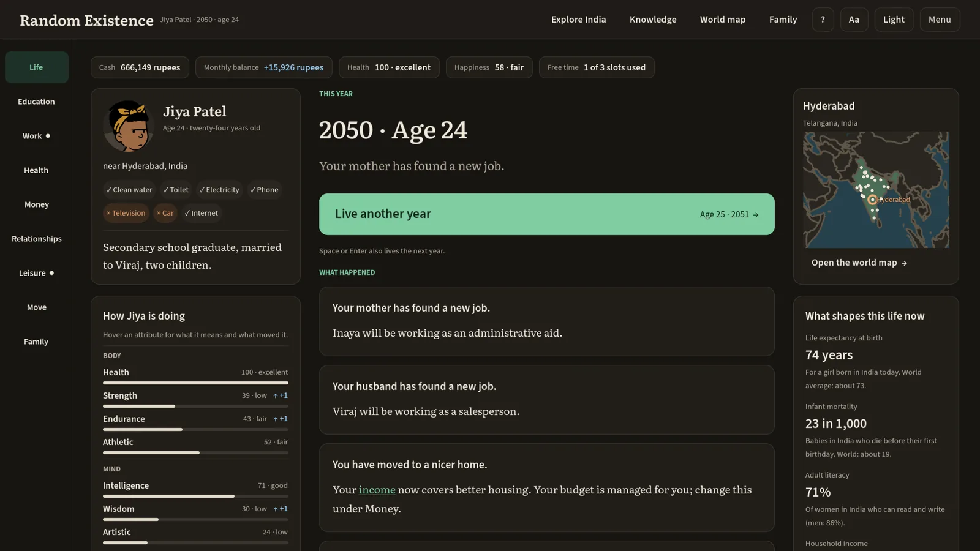Open the Menu button

(x=940, y=20)
